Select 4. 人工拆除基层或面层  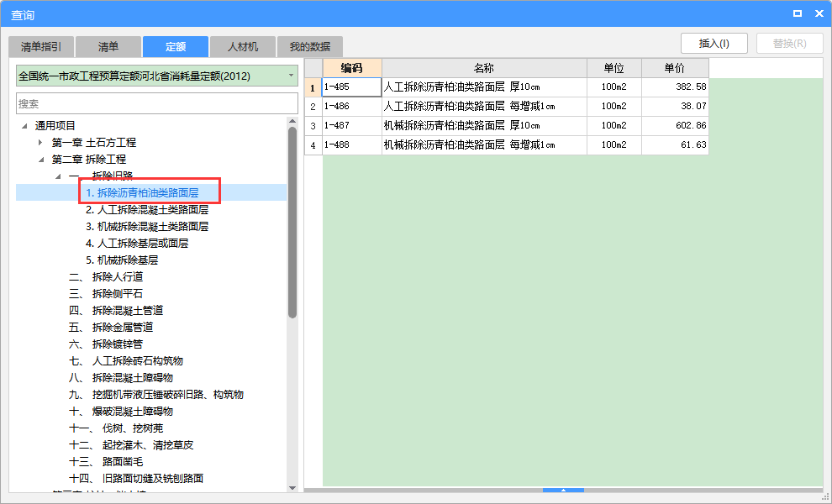[x=137, y=244]
